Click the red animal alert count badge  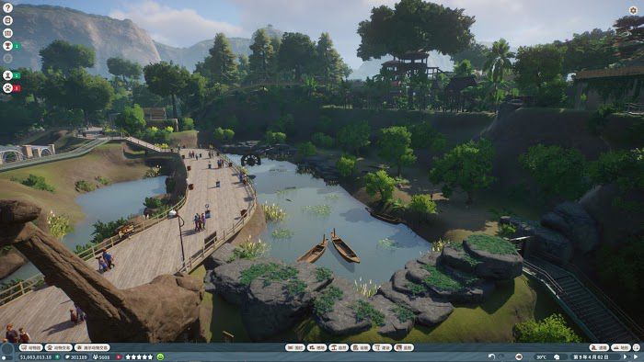(17, 88)
